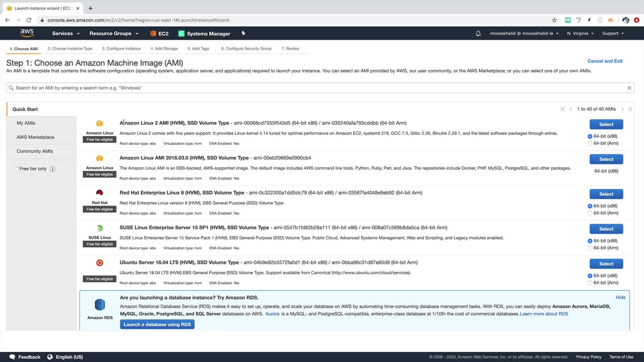
Task: Bookmark this page with the star icon
Action: point(554,20)
